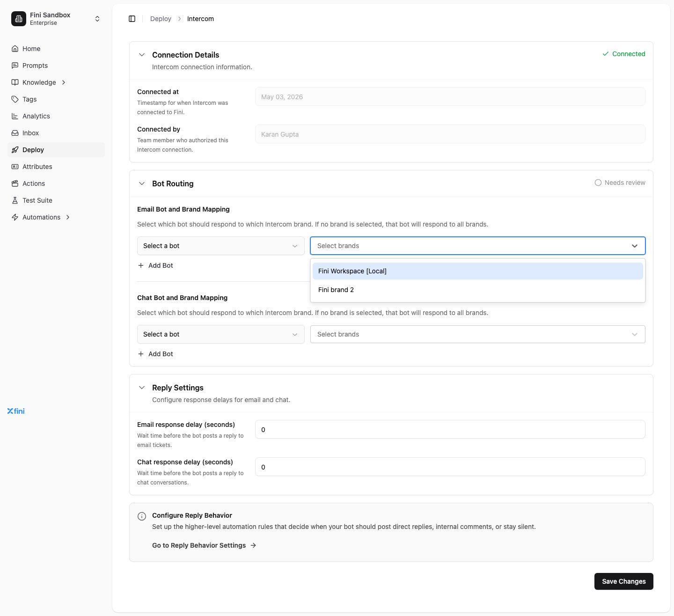Expand the Knowledge submenu chevron
The width and height of the screenshot is (674, 616).
point(64,82)
